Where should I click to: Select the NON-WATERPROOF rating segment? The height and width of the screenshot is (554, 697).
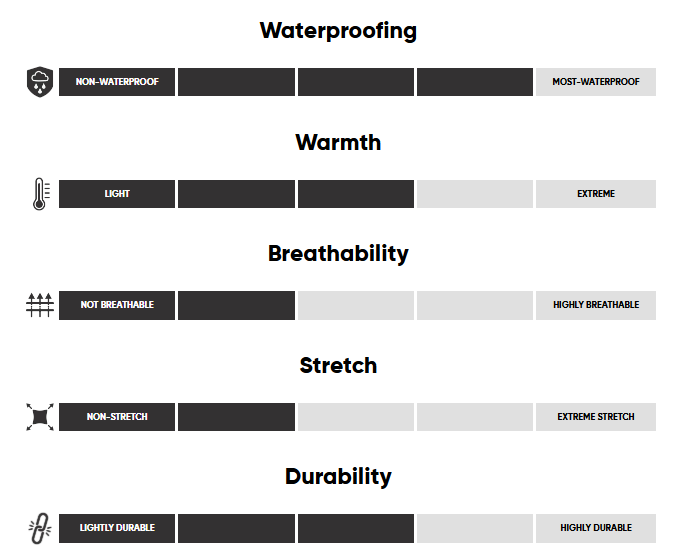[117, 82]
